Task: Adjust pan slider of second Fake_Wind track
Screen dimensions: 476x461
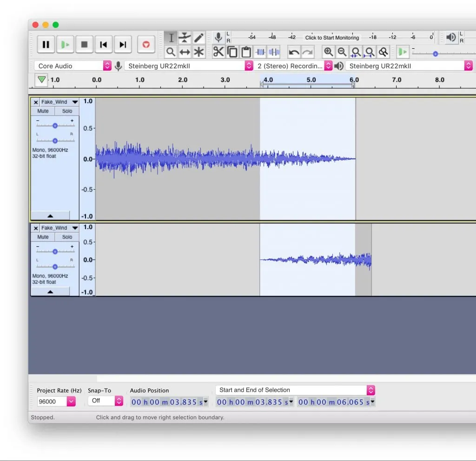Action: [55, 266]
